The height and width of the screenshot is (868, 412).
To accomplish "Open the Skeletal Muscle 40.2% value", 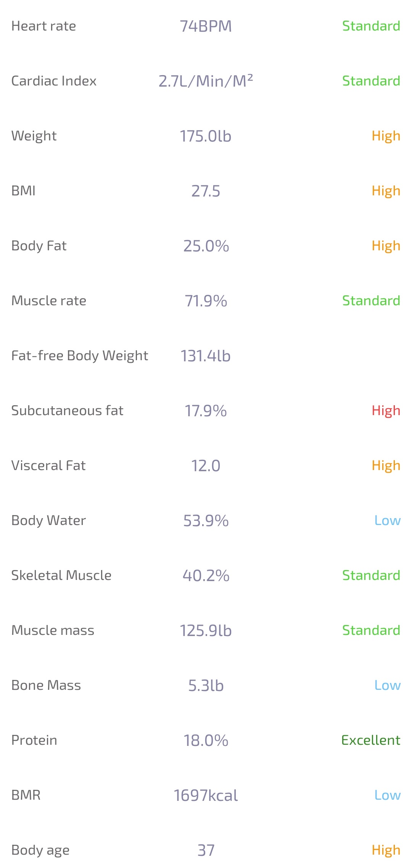I will pyautogui.click(x=206, y=576).
